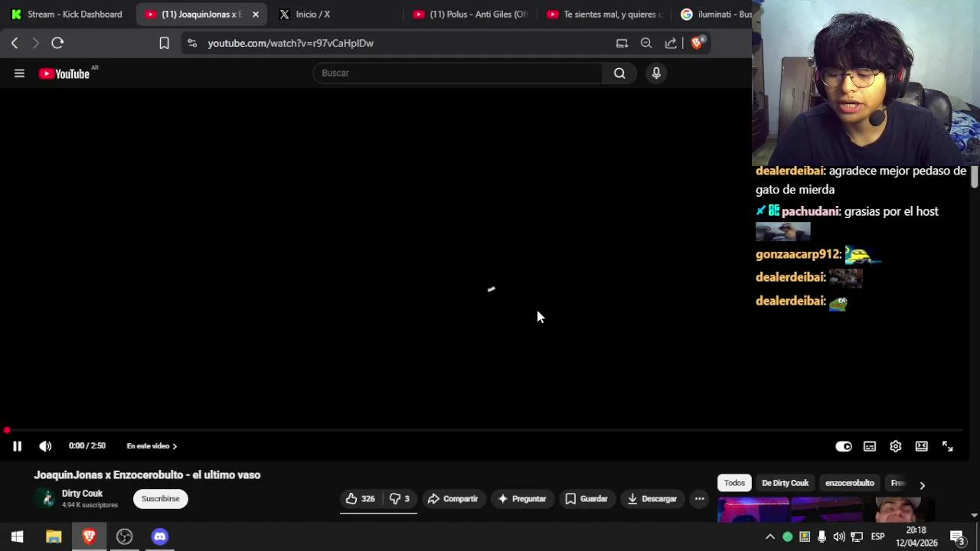Select 'De Dirty Couk' filter chip
This screenshot has width=980, height=551.
click(785, 483)
